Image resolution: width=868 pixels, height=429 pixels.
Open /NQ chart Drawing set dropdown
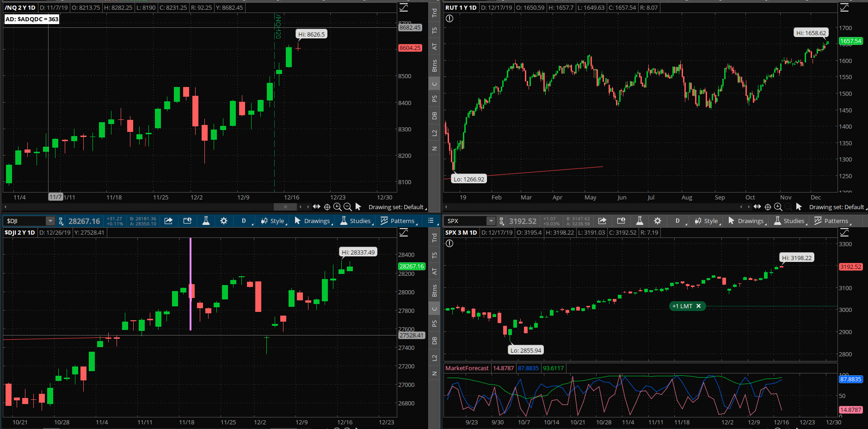pyautogui.click(x=397, y=207)
